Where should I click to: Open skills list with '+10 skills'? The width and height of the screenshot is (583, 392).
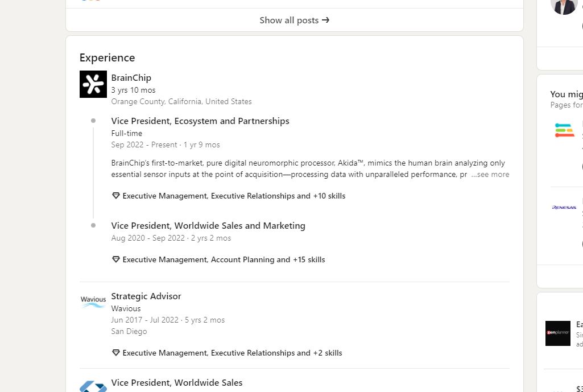pyautogui.click(x=329, y=196)
